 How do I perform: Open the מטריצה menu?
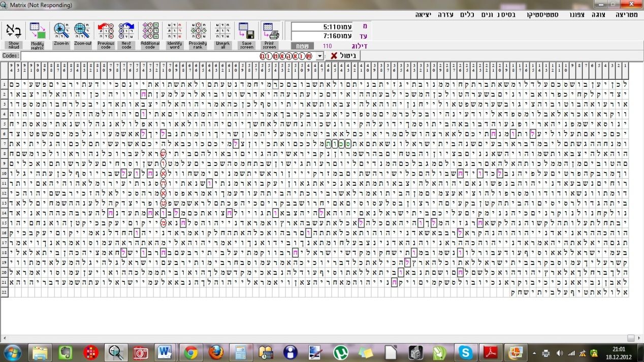[x=627, y=15]
